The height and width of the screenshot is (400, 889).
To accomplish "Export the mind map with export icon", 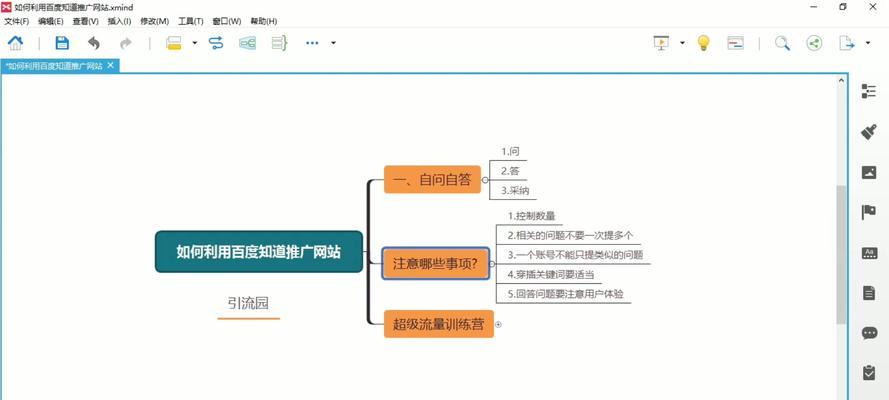I will point(846,43).
